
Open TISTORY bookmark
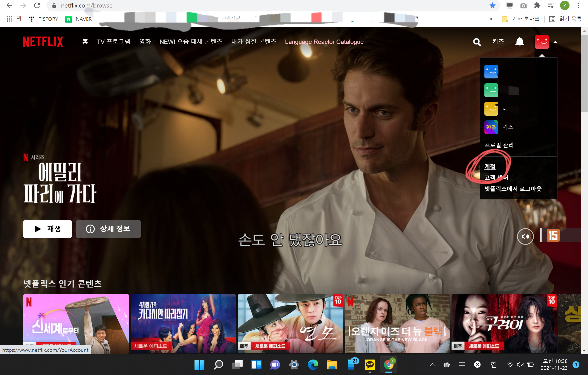click(43, 19)
